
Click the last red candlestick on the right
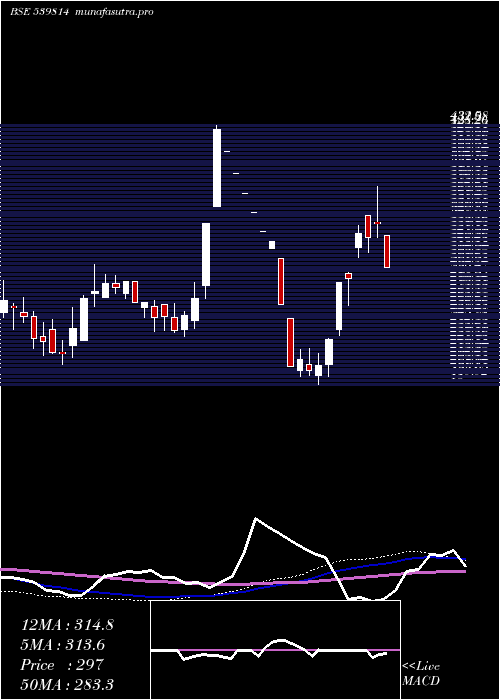387,251
